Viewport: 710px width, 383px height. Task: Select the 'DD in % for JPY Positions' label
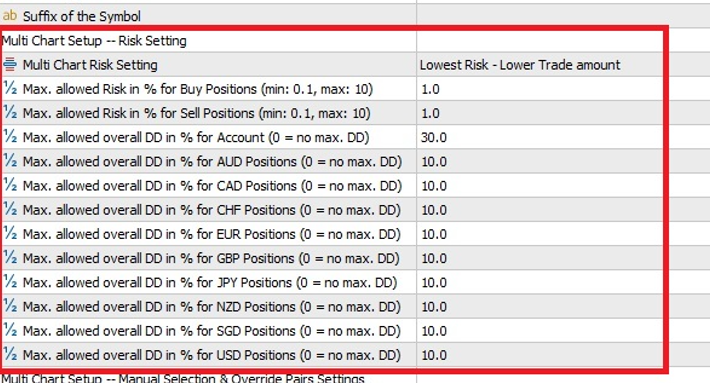coord(210,282)
